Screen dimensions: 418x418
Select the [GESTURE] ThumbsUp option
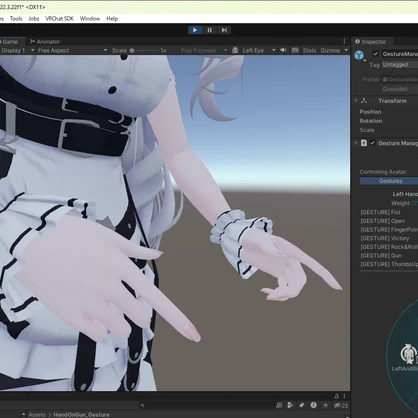pos(389,264)
